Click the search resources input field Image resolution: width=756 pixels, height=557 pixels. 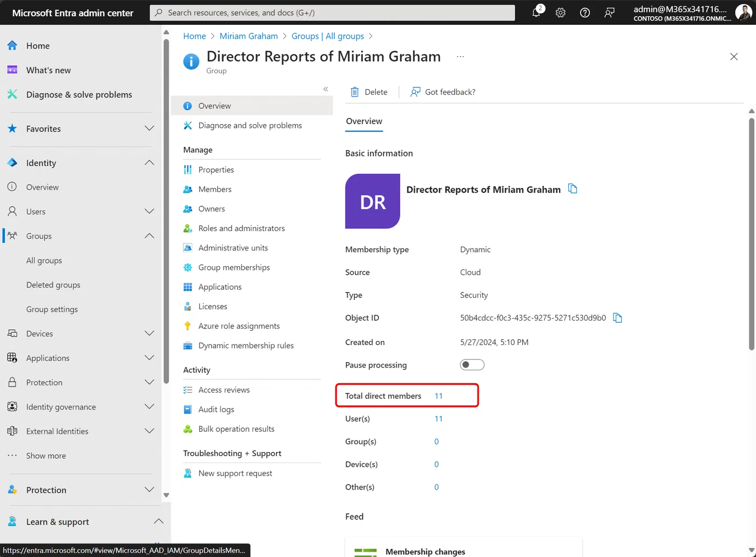332,12
